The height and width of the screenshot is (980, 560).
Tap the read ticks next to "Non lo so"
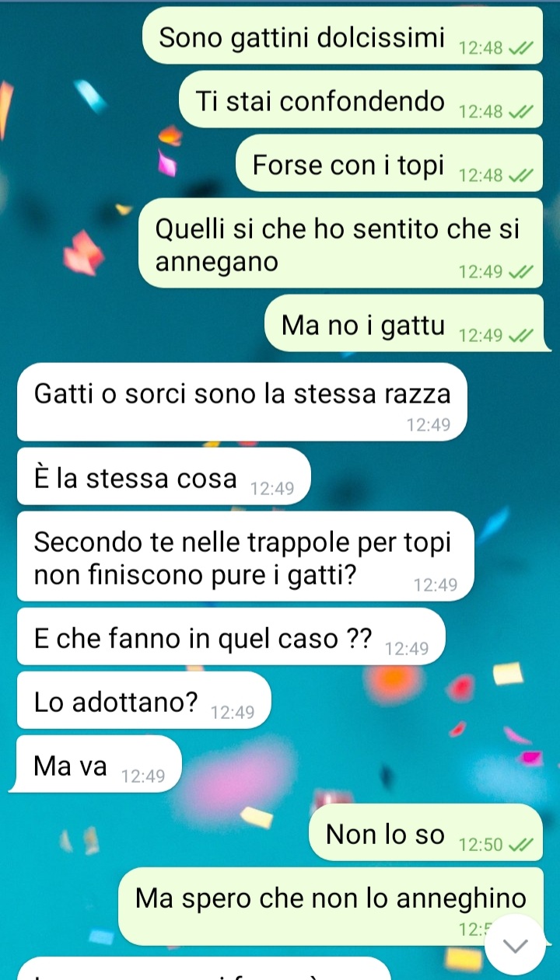520,846
